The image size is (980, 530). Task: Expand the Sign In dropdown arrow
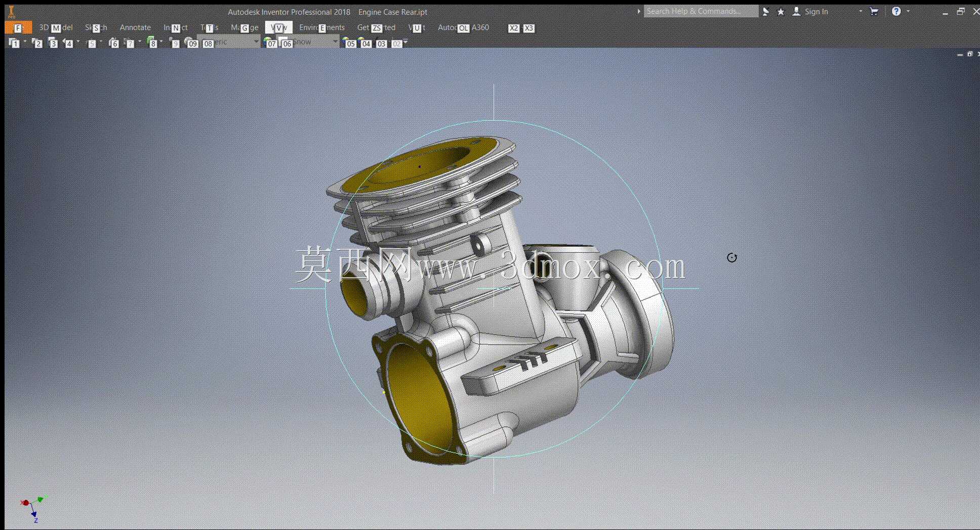(x=861, y=11)
